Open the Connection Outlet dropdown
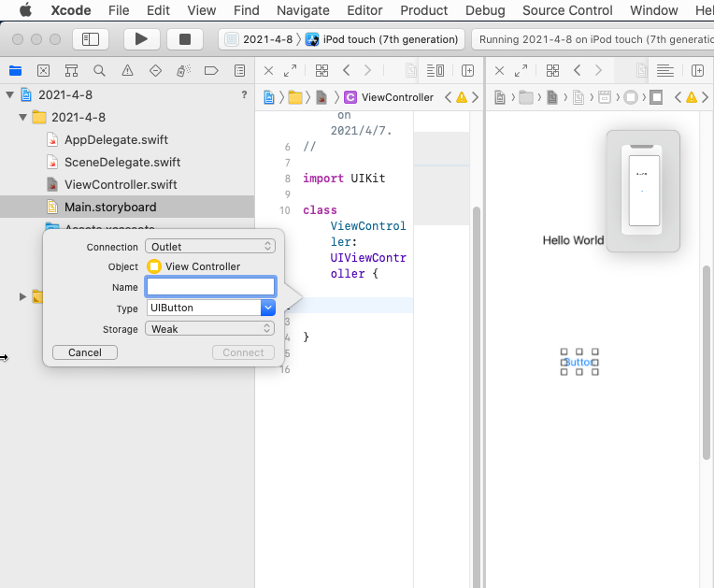This screenshot has height=588, width=714. 210,247
